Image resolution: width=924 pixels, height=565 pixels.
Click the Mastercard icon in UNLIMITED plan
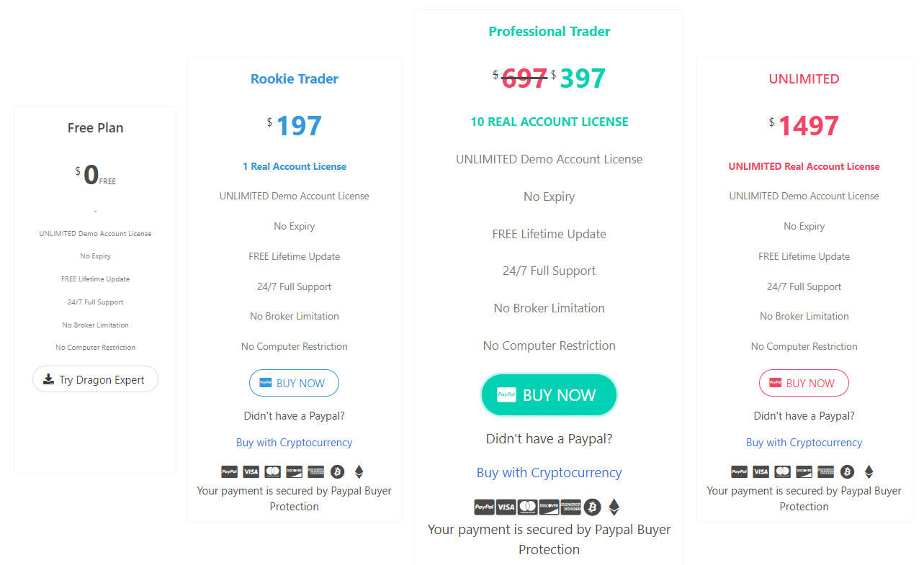click(x=782, y=472)
